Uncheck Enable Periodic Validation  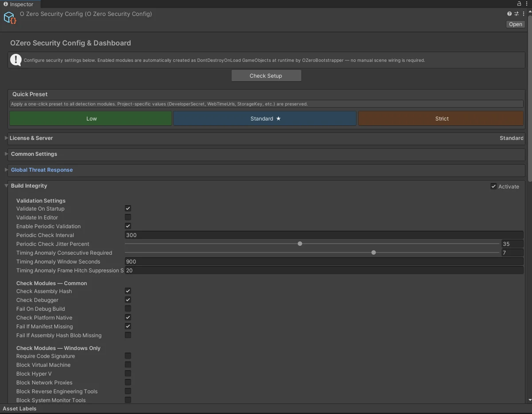click(x=128, y=226)
